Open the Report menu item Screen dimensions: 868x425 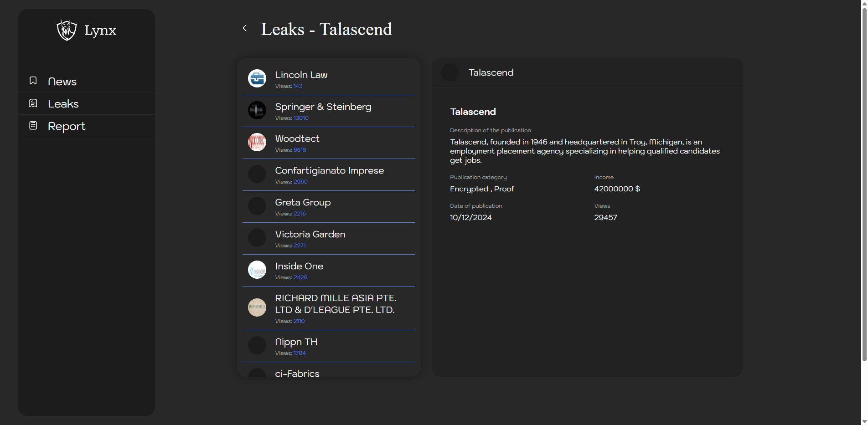pyautogui.click(x=67, y=126)
